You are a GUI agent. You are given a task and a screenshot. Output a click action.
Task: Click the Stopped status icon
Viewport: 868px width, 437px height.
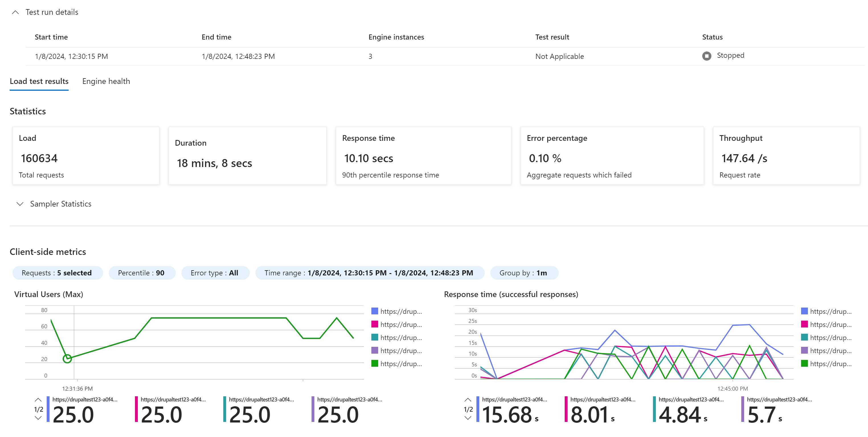707,56
